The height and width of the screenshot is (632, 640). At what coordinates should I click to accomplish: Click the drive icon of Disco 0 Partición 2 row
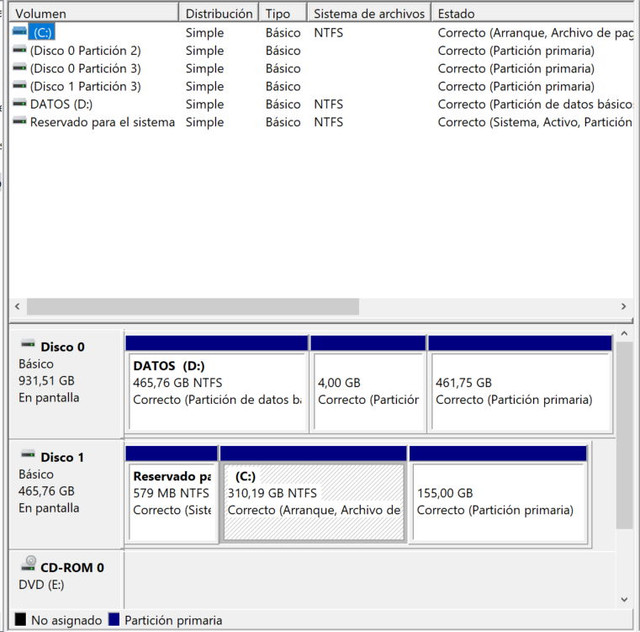pyautogui.click(x=20, y=50)
